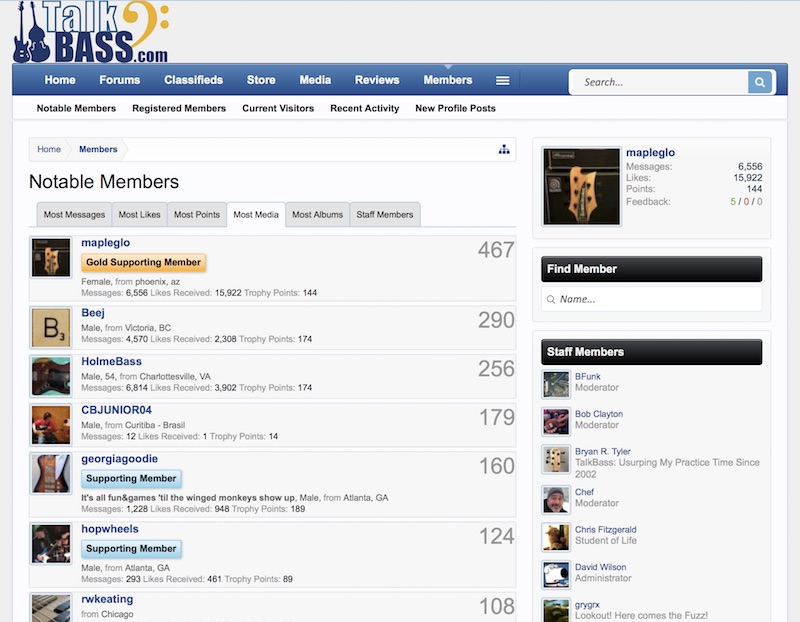Image resolution: width=800 pixels, height=622 pixels.
Task: Click the TalkBass.com logo
Action: tap(91, 32)
